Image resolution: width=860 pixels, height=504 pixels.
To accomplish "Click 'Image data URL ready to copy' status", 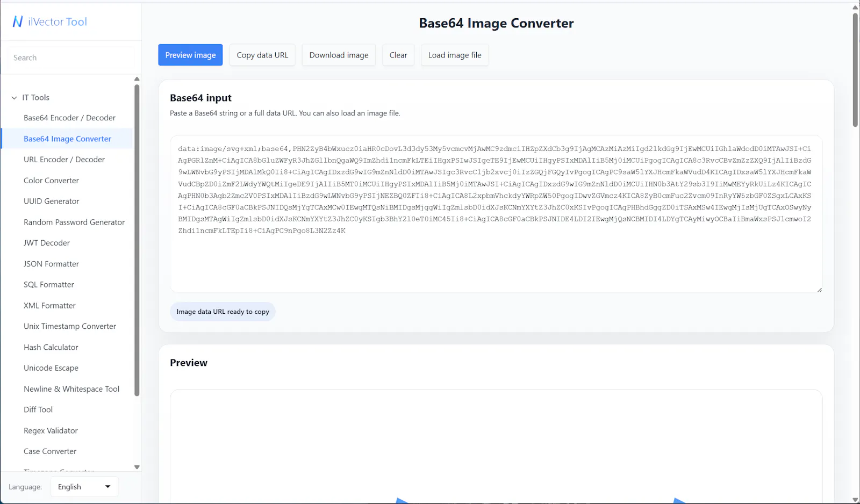I will 223,312.
